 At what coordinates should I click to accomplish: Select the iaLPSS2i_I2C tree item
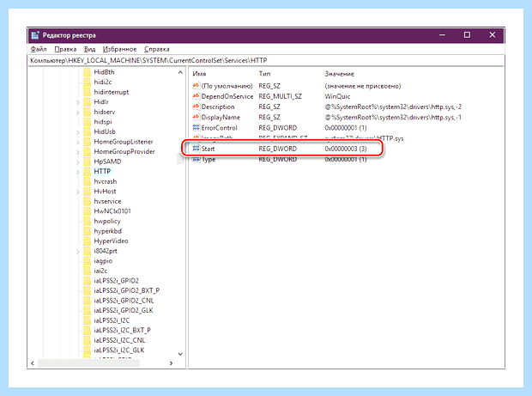pos(112,320)
